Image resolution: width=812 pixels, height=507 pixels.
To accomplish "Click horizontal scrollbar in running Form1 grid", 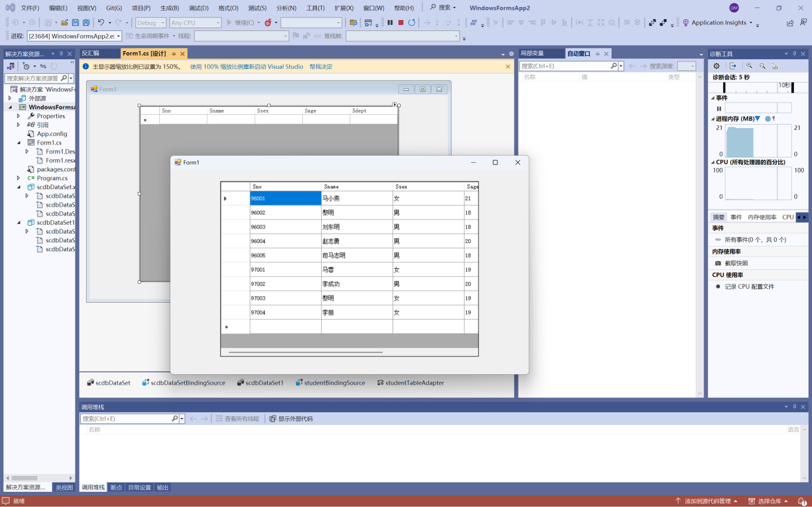I will point(305,352).
